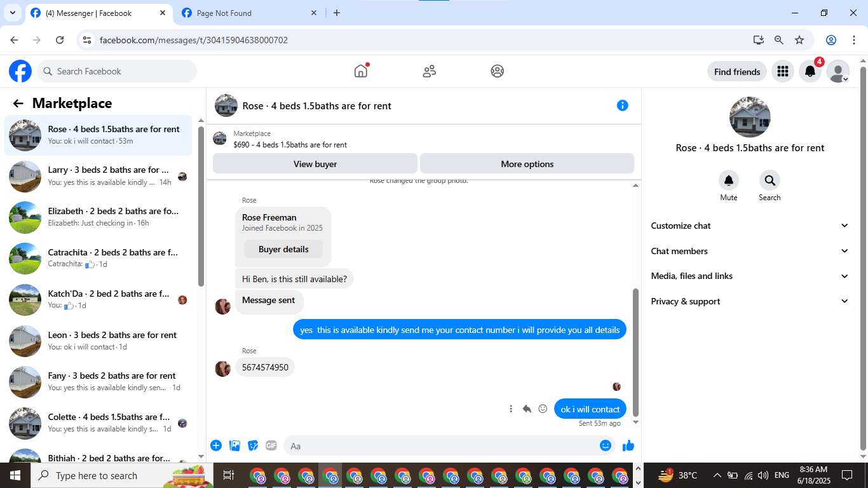868x488 pixels.
Task: Open the Facebook home logo
Action: pos(20,71)
